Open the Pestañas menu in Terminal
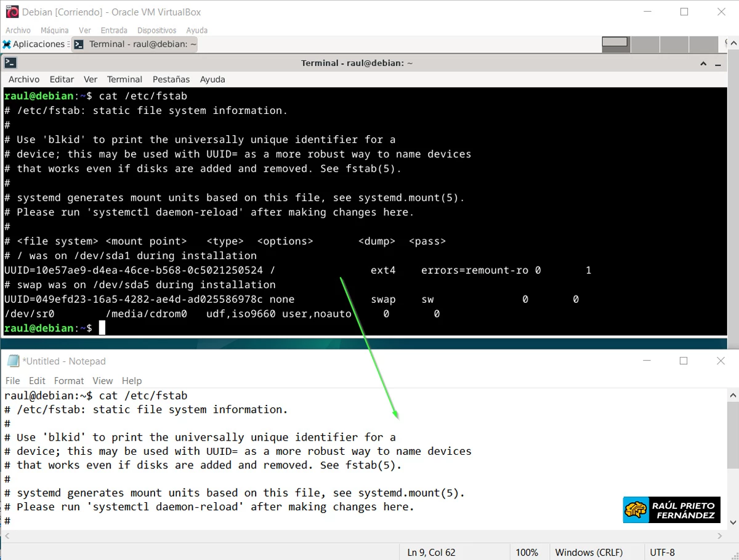The height and width of the screenshot is (560, 739). click(x=171, y=79)
